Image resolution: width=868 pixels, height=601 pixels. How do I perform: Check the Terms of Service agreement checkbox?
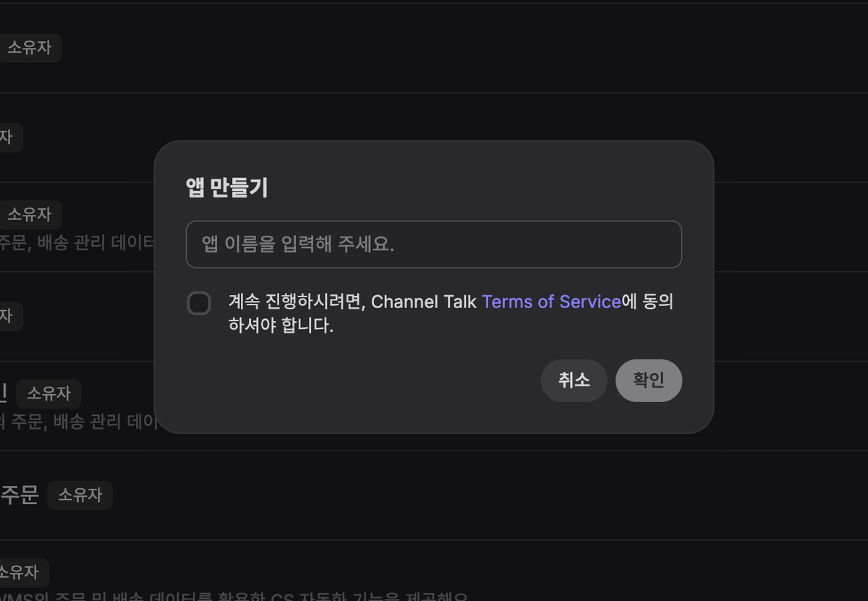click(x=199, y=303)
